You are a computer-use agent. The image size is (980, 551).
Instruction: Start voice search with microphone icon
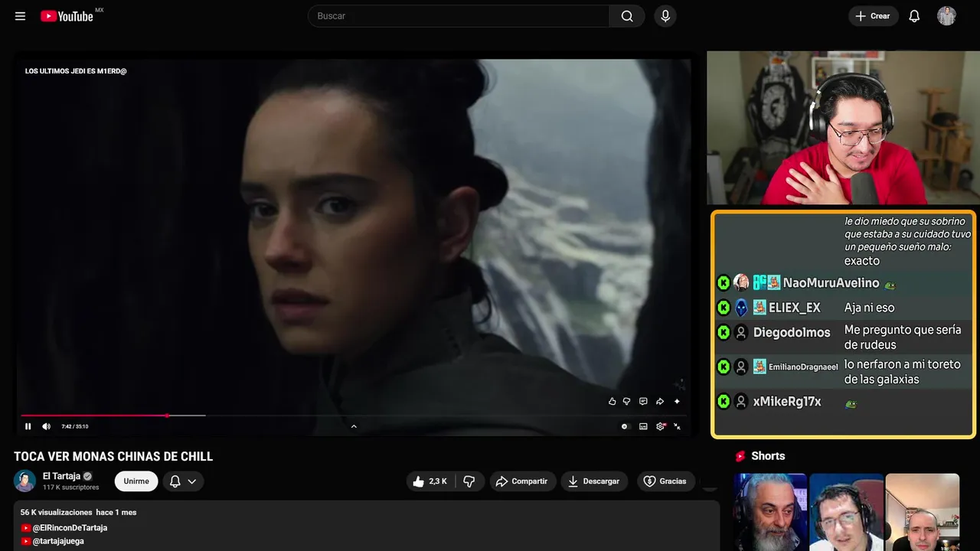pyautogui.click(x=665, y=16)
